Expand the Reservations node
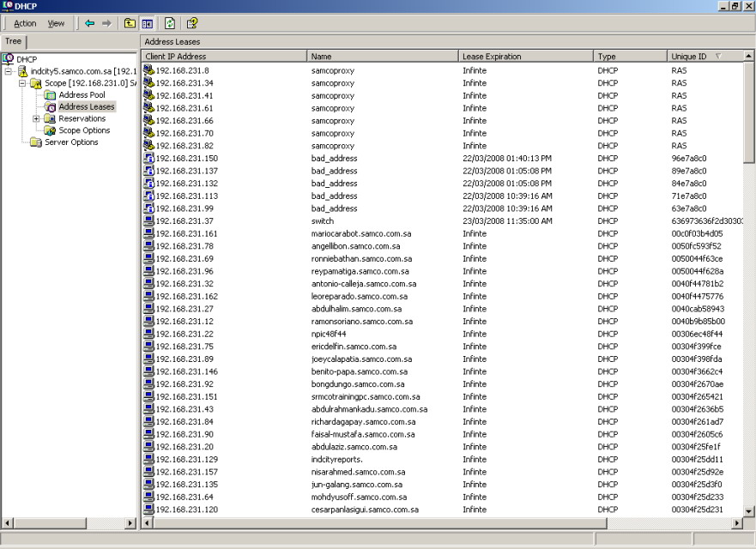Screen dimensions: 756x549 [x=36, y=119]
